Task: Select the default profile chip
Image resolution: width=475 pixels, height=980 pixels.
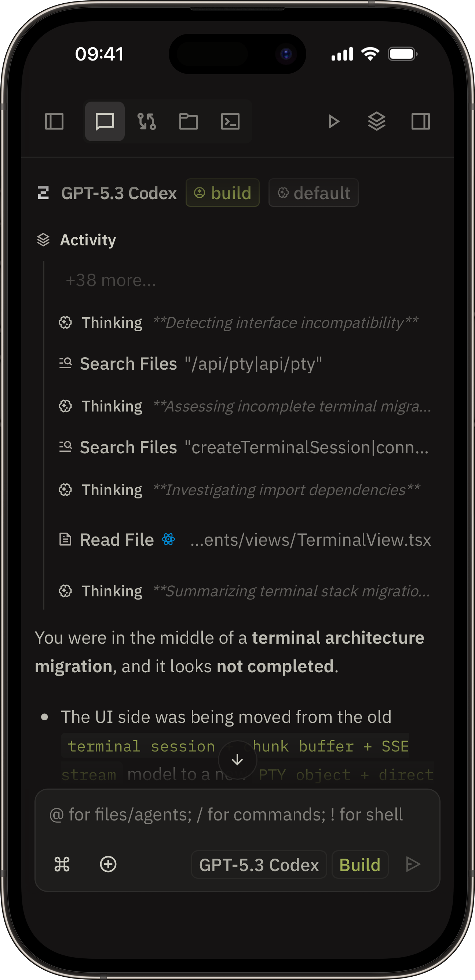Action: click(313, 193)
